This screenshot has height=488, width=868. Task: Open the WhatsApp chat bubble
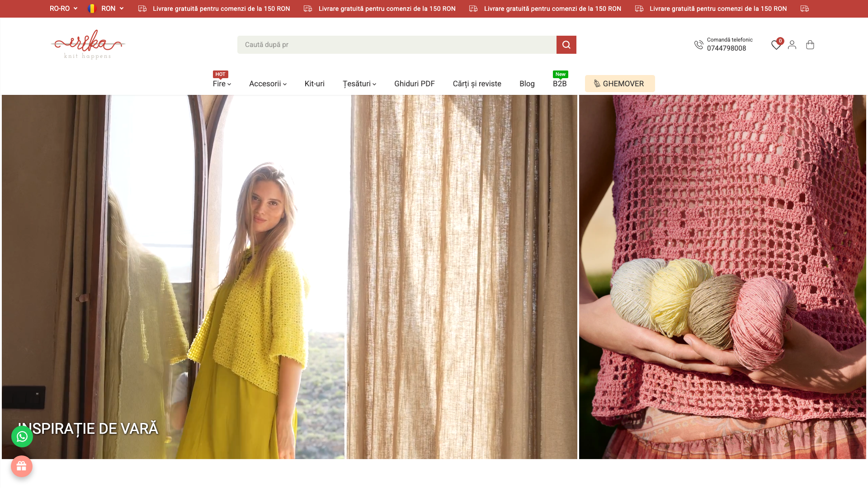coord(22,436)
